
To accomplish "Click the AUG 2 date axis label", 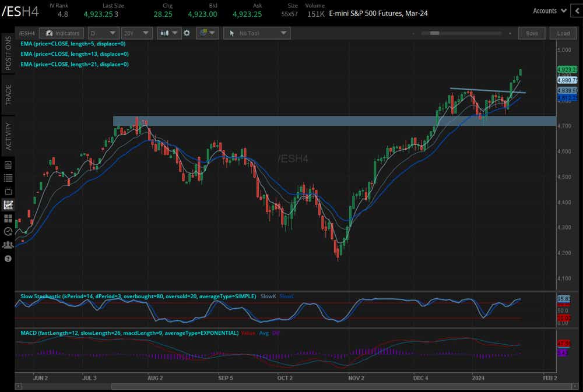I will pos(155,378).
